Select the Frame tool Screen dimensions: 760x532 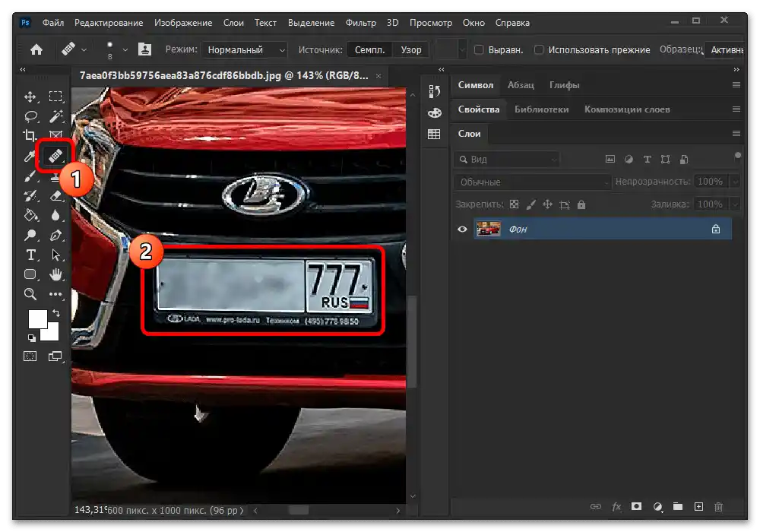[x=55, y=135]
